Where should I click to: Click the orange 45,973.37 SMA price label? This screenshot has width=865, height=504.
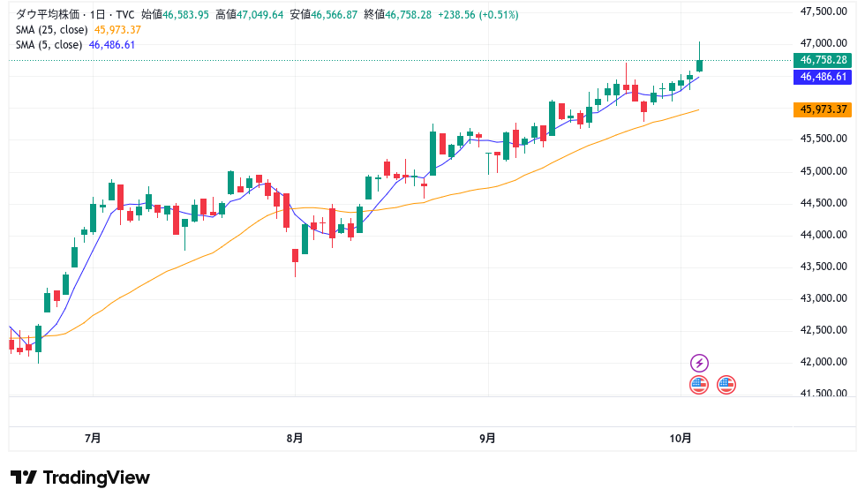pyautogui.click(x=823, y=109)
